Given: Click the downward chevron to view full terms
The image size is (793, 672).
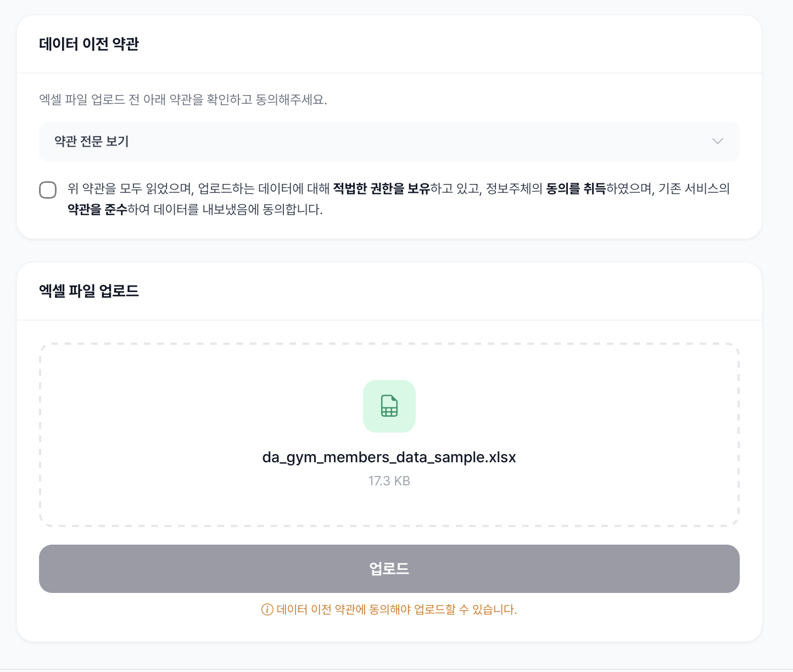Looking at the screenshot, I should click(x=717, y=142).
